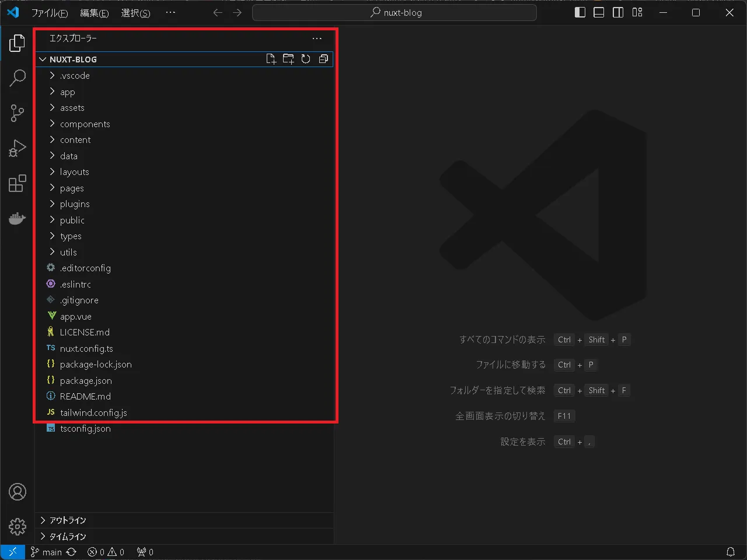
Task: Open the ファイル(F) menu
Action: tap(50, 12)
